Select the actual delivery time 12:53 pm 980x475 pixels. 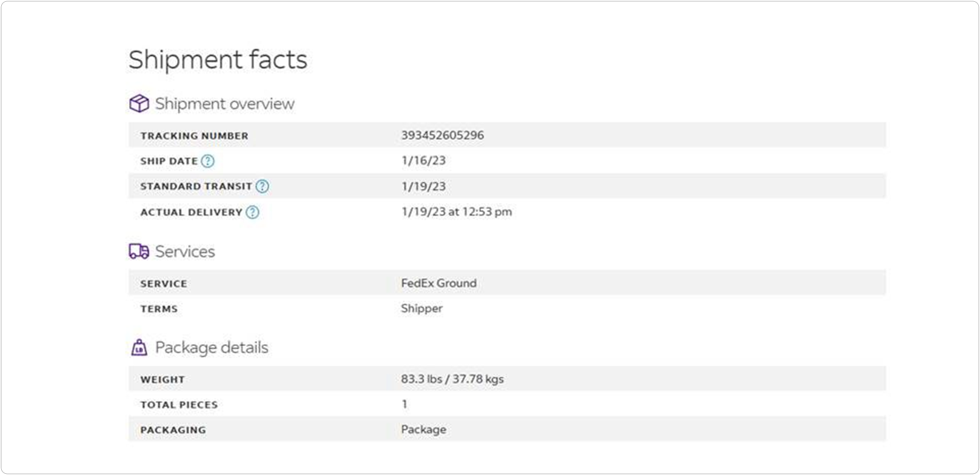pyautogui.click(x=487, y=211)
